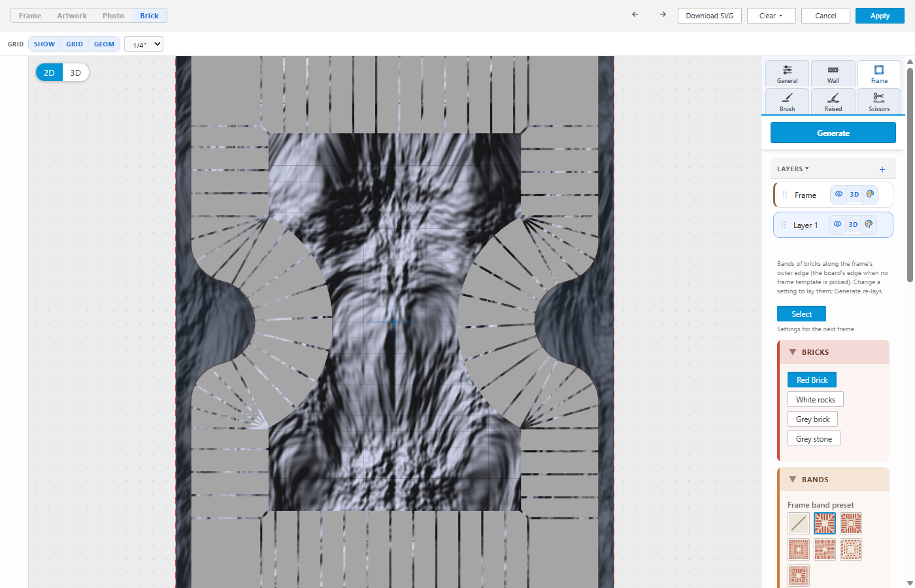Toggle the GEOM grid option
The height and width of the screenshot is (588, 915).
point(105,44)
